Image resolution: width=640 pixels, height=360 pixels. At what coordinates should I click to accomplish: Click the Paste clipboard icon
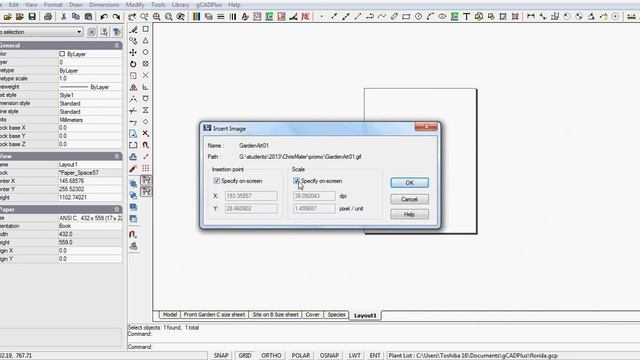click(88, 17)
